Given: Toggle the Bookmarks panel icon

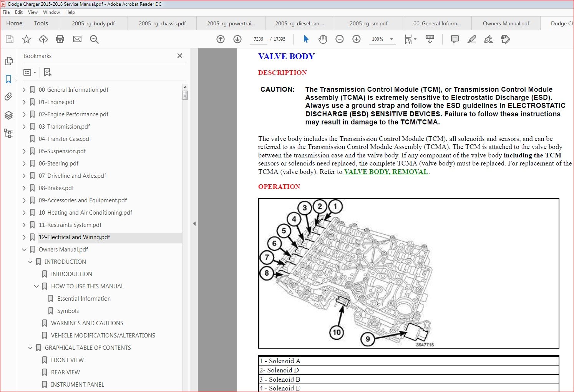Looking at the screenshot, I should coord(8,79).
